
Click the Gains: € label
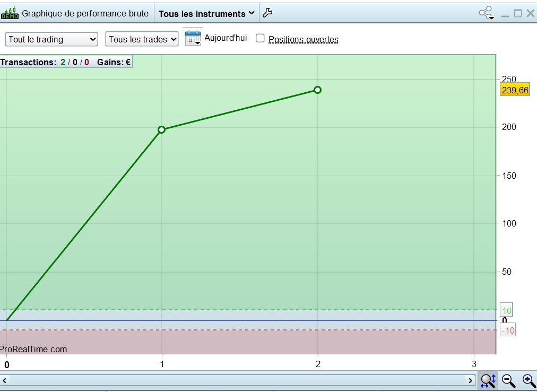tap(114, 62)
